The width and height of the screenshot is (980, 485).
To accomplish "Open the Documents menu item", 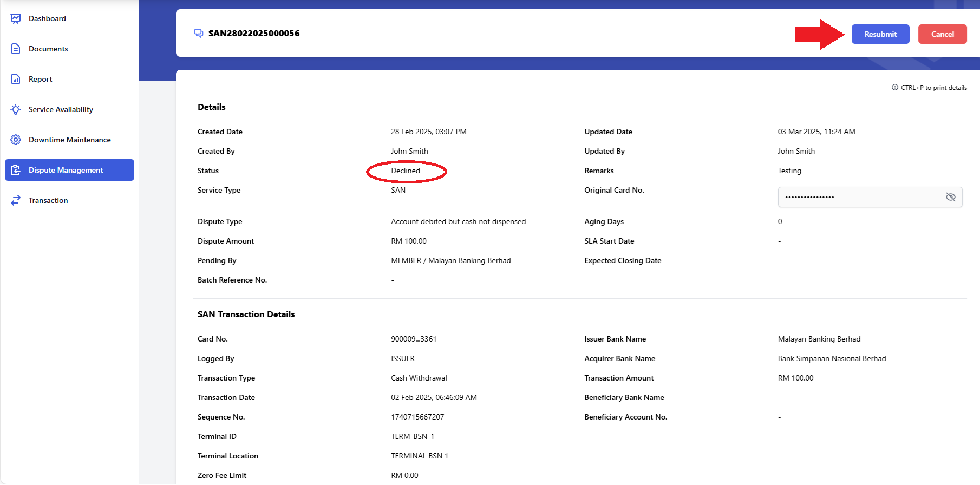I will (x=69, y=49).
